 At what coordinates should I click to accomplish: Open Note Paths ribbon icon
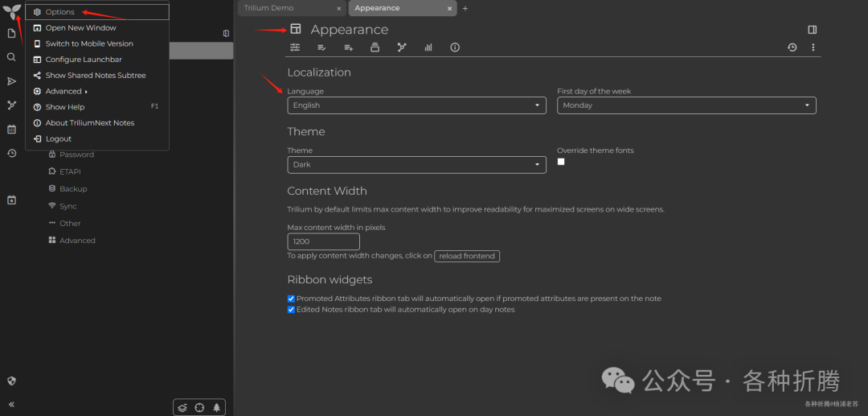tap(375, 47)
